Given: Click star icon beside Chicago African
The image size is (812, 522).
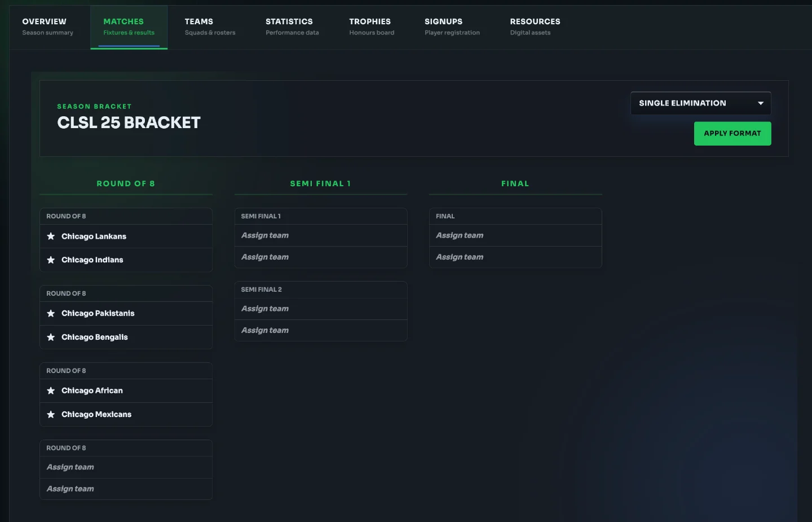Looking at the screenshot, I should 51,391.
